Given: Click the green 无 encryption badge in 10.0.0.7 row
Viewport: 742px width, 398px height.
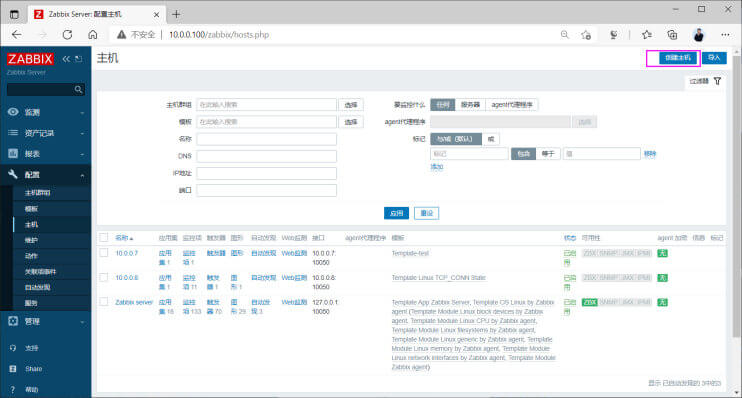Looking at the screenshot, I should click(x=662, y=253).
